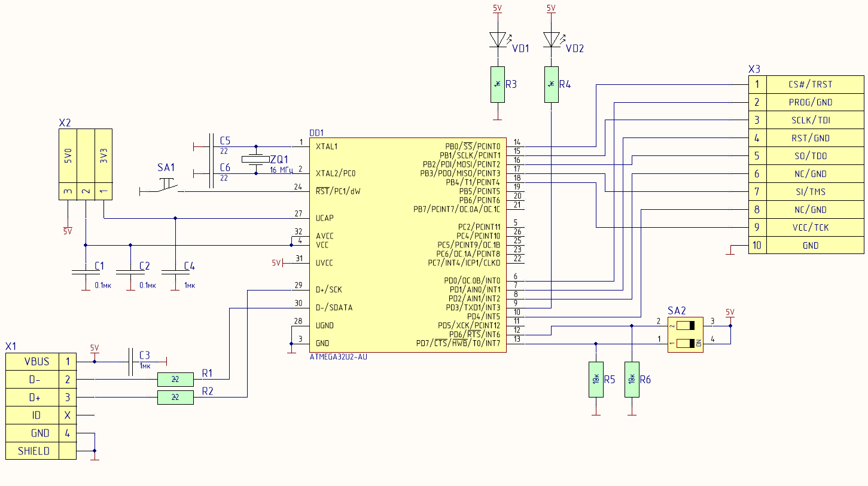Click the ZQ1 16 MHz crystal symbol

coord(256,160)
